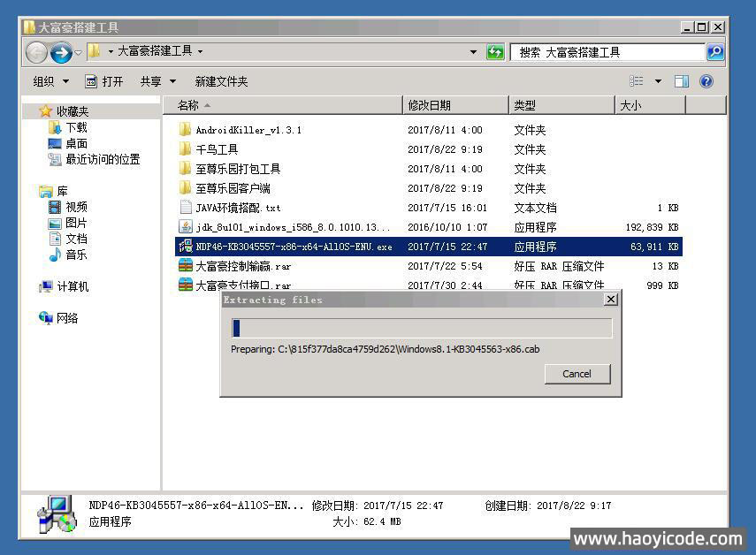Click the forward navigation arrow button

60,52
